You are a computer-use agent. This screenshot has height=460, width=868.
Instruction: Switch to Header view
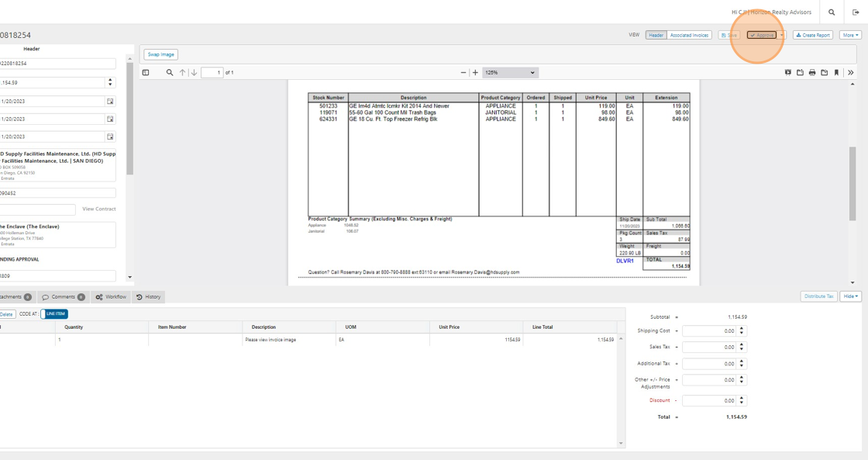[x=656, y=35]
